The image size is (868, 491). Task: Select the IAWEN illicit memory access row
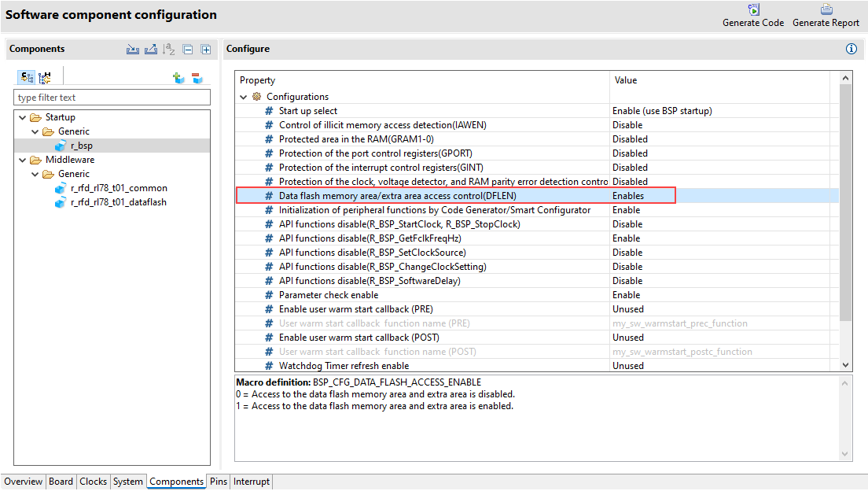point(537,125)
